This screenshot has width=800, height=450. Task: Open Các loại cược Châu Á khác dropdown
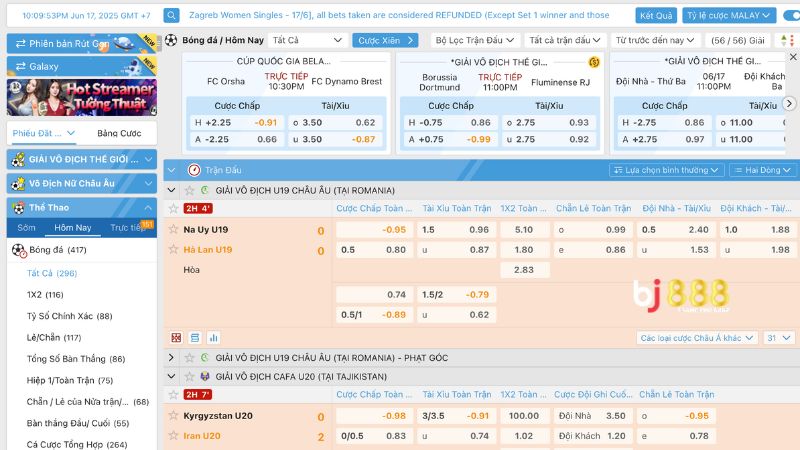pos(697,338)
